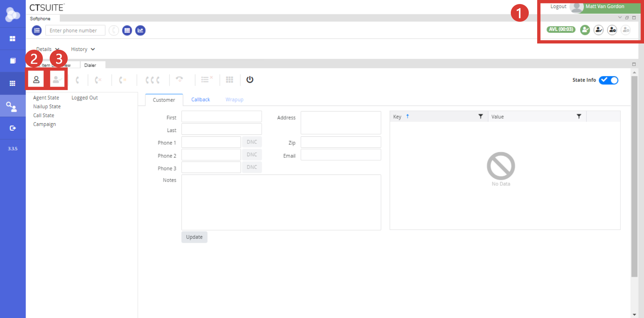Expand the chevron menu under the user name
644x318 pixels.
coord(620,17)
